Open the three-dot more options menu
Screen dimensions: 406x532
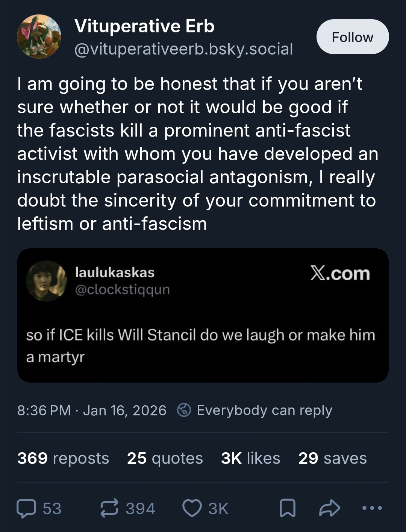(x=372, y=508)
